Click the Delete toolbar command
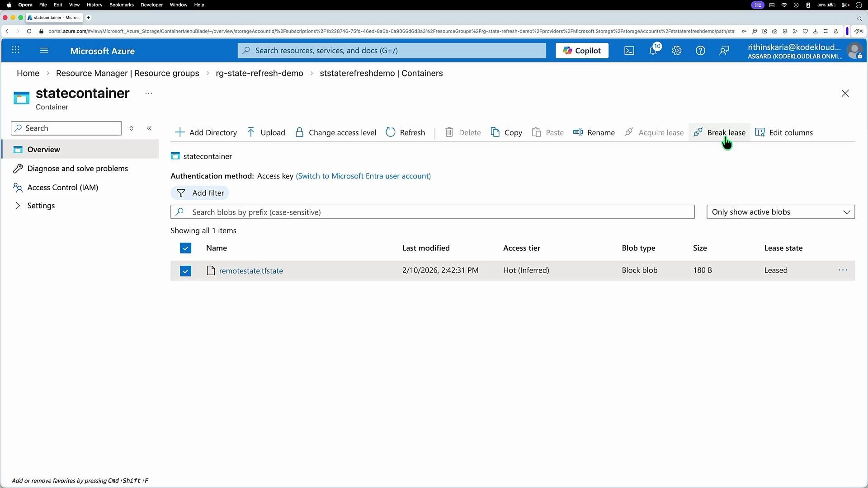Viewport: 868px width, 488px height. [463, 132]
